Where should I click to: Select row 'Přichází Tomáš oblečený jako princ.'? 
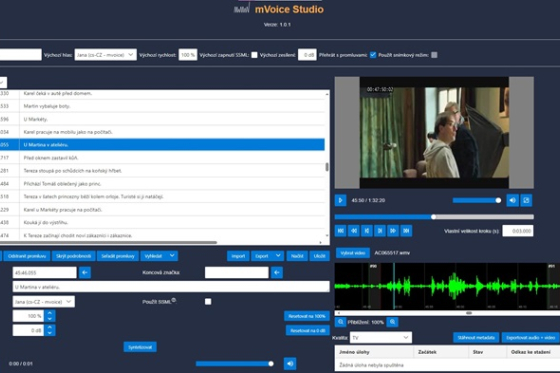(163, 184)
